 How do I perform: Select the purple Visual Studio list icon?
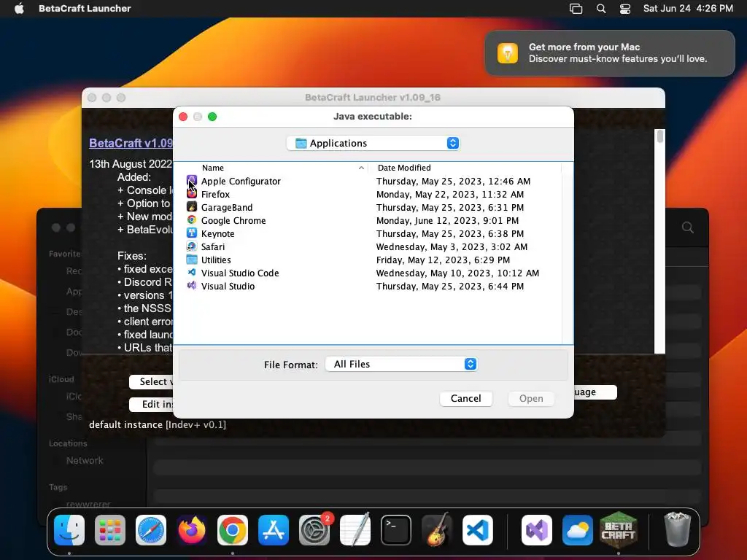(192, 286)
